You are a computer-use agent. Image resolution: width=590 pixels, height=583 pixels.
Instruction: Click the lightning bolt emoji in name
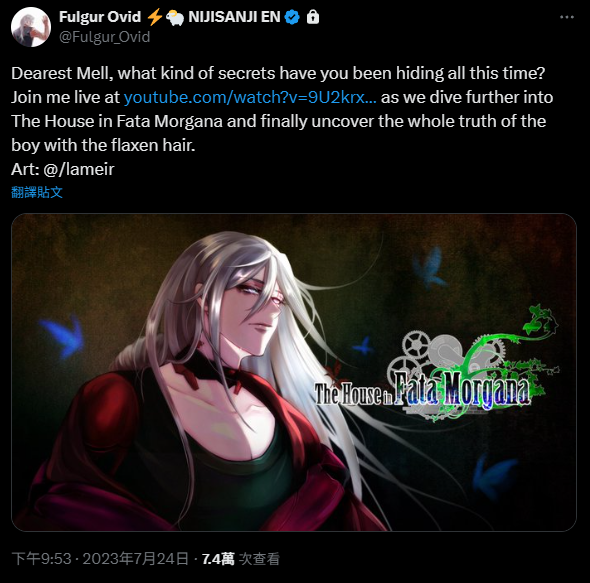154,17
